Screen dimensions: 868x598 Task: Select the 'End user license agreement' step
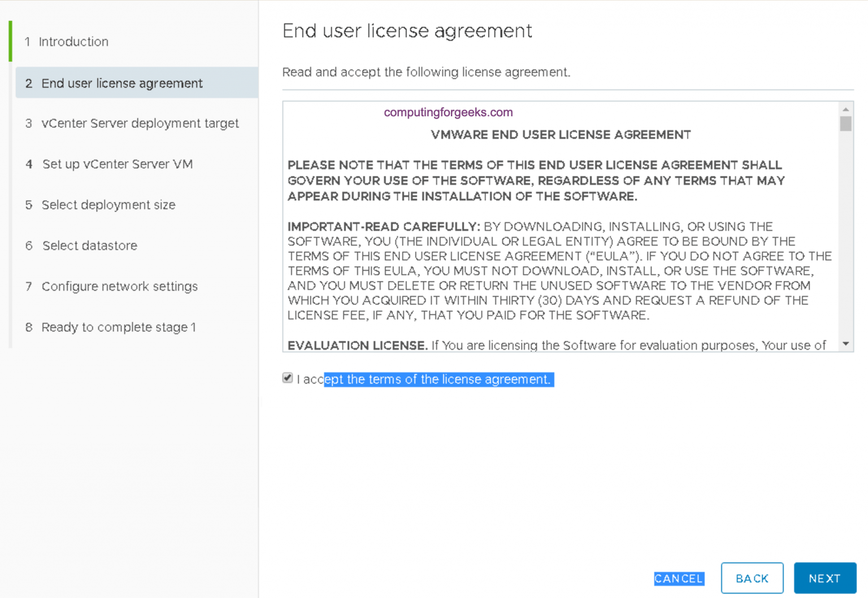click(x=122, y=83)
